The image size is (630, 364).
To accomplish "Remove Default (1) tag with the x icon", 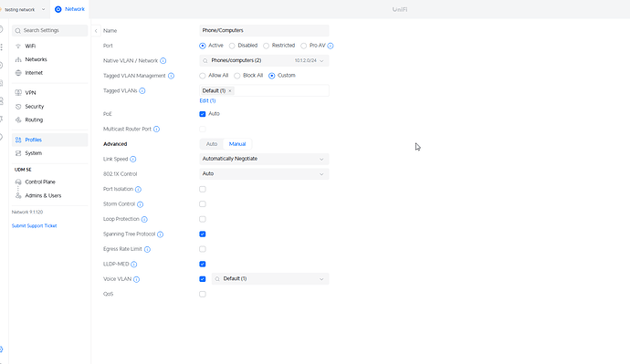I will 230,91.
